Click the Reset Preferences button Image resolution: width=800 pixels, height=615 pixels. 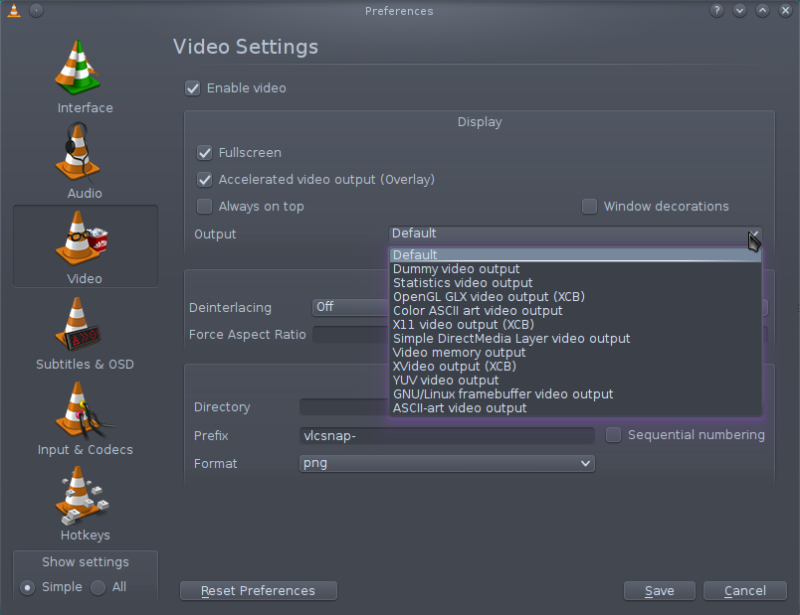coord(258,591)
